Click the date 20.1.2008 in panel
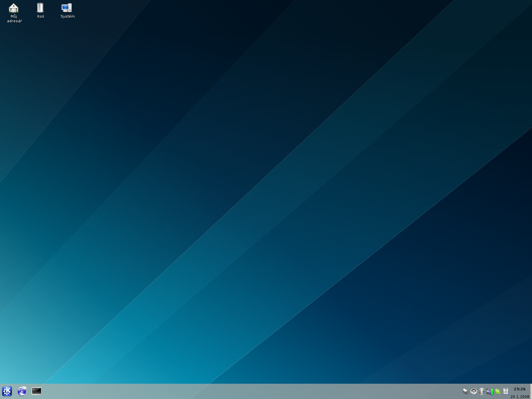The height and width of the screenshot is (399, 532). click(x=520, y=397)
